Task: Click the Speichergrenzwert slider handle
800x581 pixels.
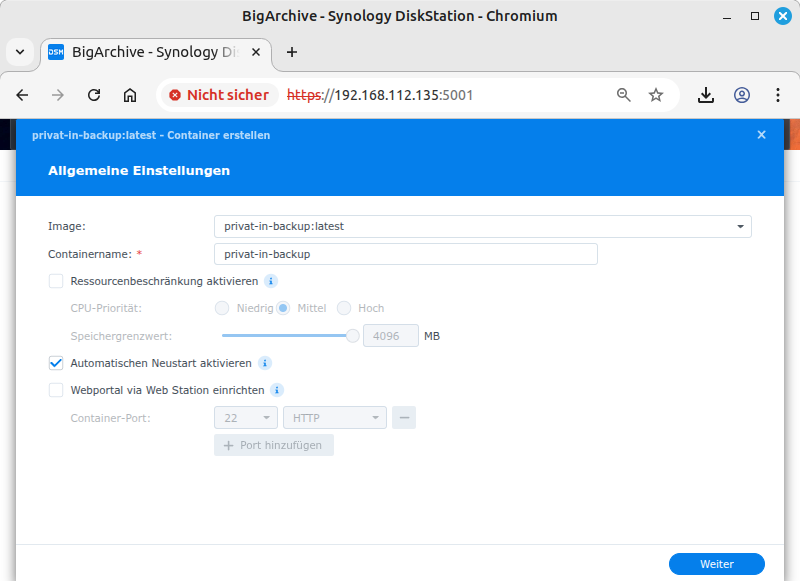Action: pyautogui.click(x=352, y=336)
